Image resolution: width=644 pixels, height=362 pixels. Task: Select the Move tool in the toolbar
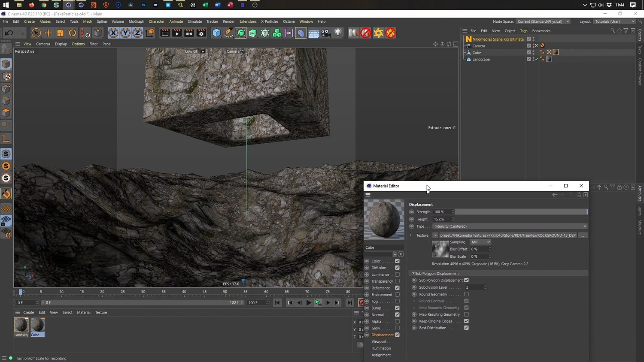click(x=48, y=33)
